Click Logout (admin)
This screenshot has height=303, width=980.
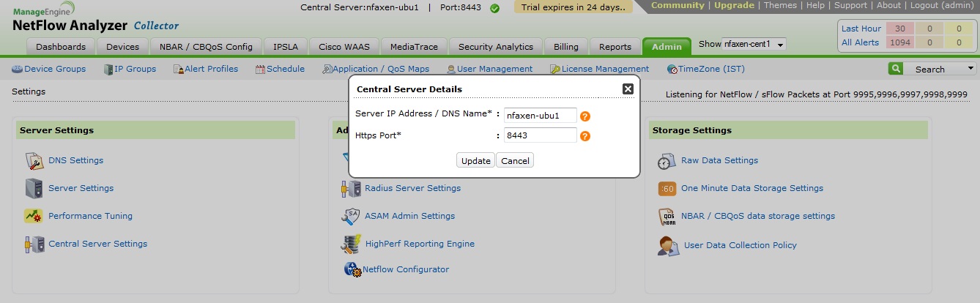click(x=942, y=5)
